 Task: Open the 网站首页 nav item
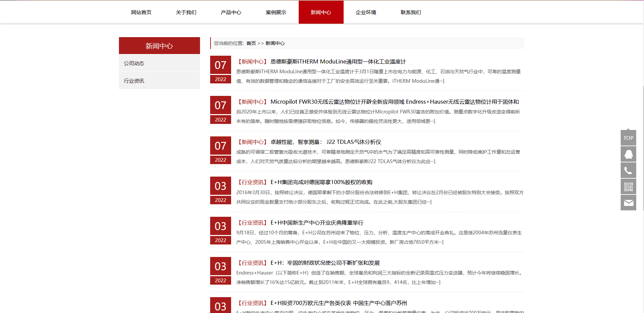coord(141,12)
